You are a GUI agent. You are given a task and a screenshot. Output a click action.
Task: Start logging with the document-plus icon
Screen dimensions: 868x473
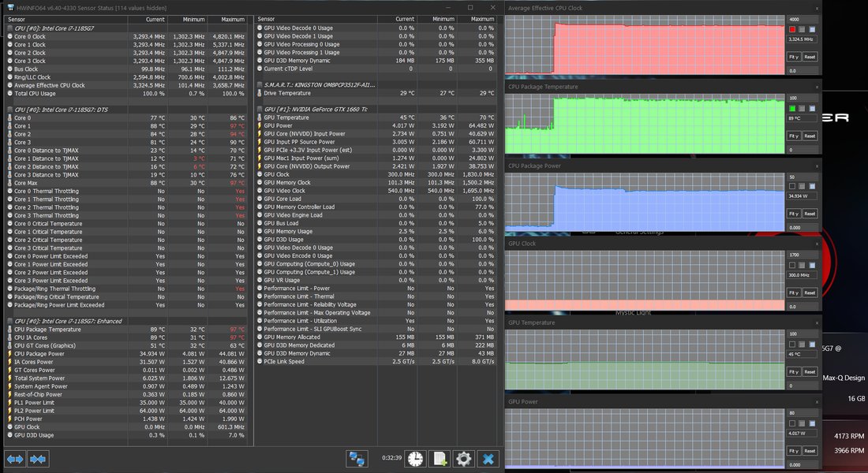[x=440, y=459]
